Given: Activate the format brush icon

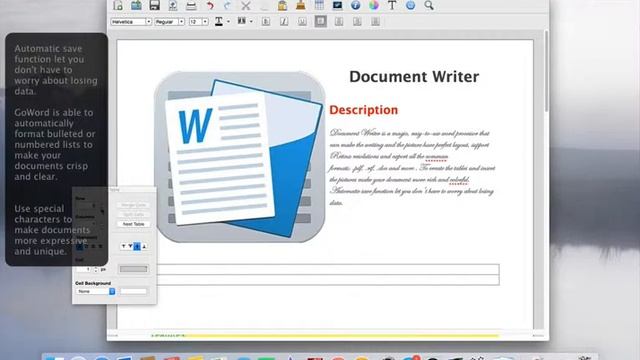Looking at the screenshot, I should click(301, 5).
